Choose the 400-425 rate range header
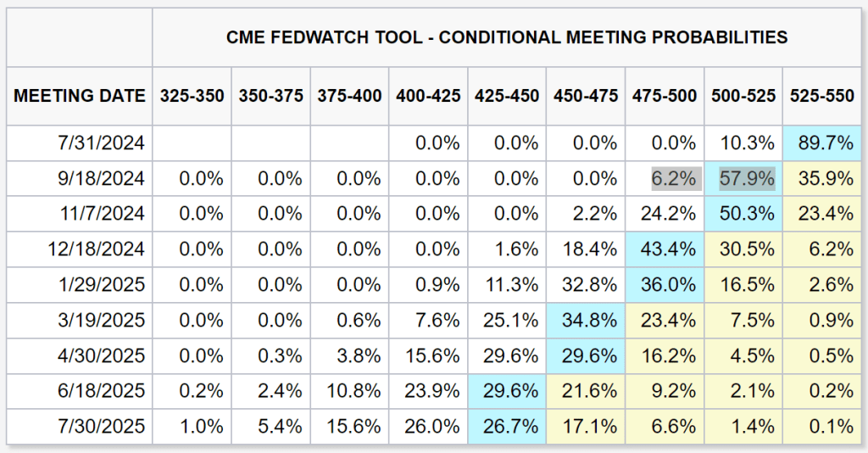Screen dimensions: 868x453 [x=428, y=96]
